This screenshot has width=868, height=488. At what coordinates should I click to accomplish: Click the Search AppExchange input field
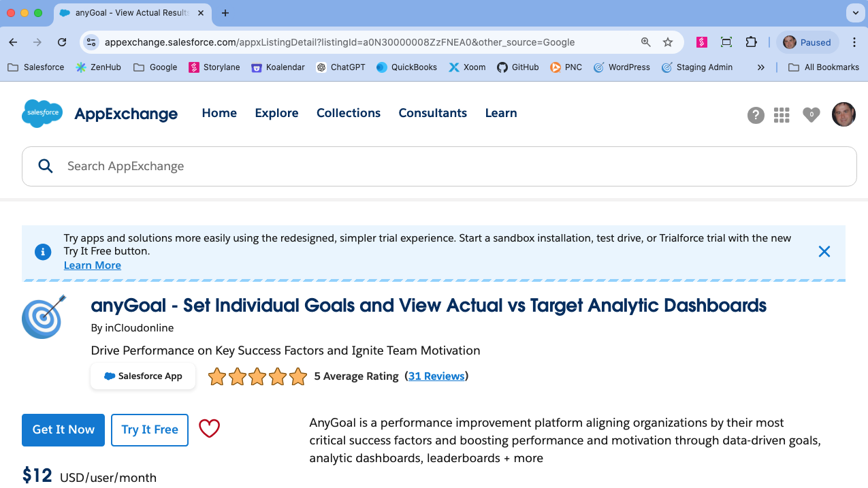coord(439,166)
